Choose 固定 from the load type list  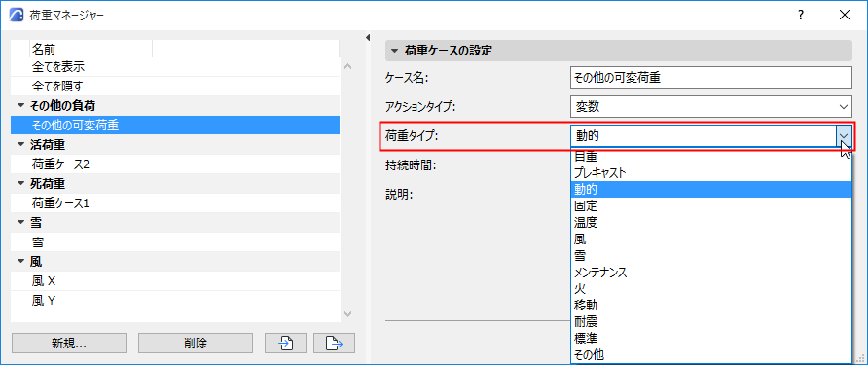point(710,206)
